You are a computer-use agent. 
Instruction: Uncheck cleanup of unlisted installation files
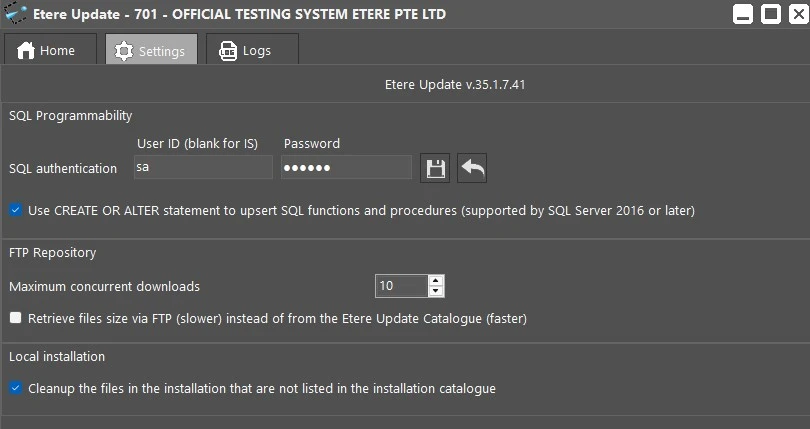(x=16, y=388)
